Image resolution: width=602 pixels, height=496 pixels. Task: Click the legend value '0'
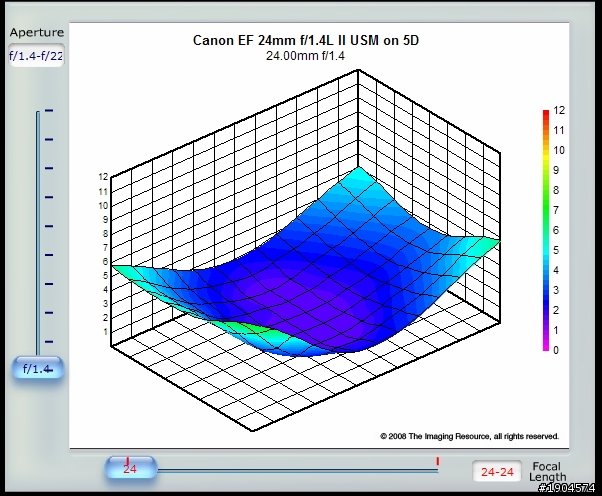coord(556,350)
